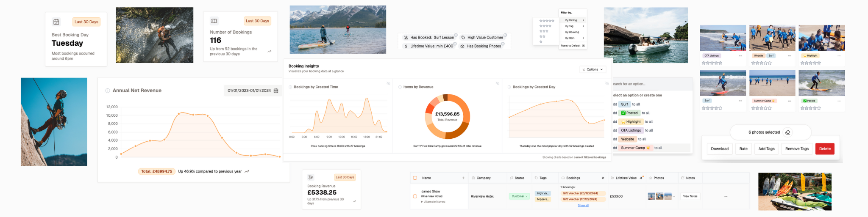Click info icon beside Annual Net Revenue

[108, 91]
